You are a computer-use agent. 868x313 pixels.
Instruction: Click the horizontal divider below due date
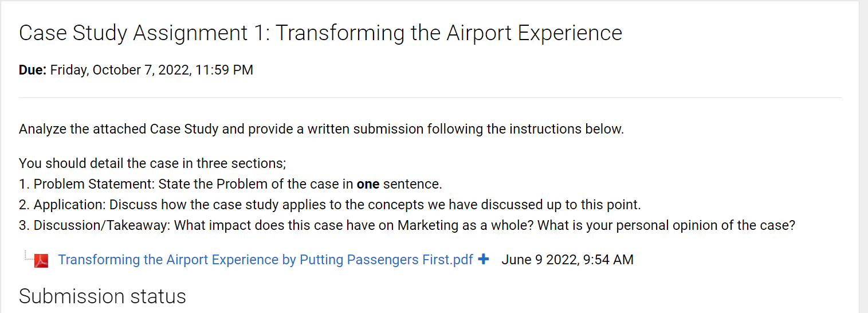pos(430,98)
